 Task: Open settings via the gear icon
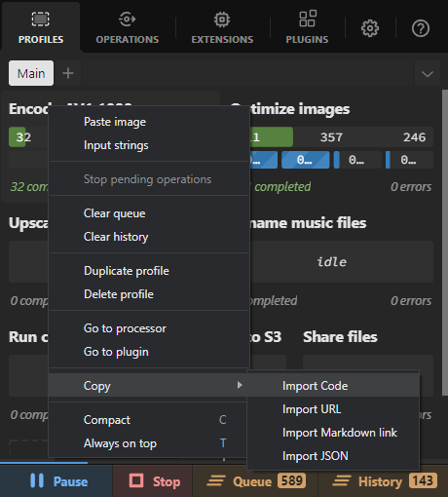(370, 28)
